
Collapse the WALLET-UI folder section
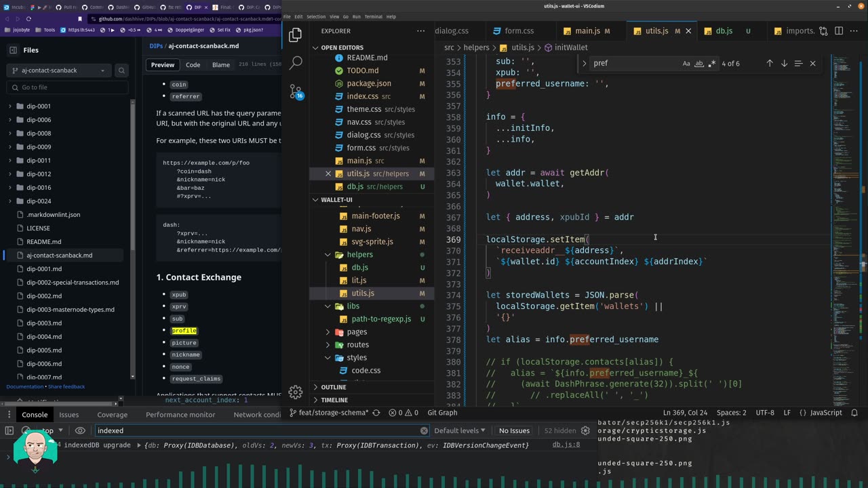coord(336,200)
